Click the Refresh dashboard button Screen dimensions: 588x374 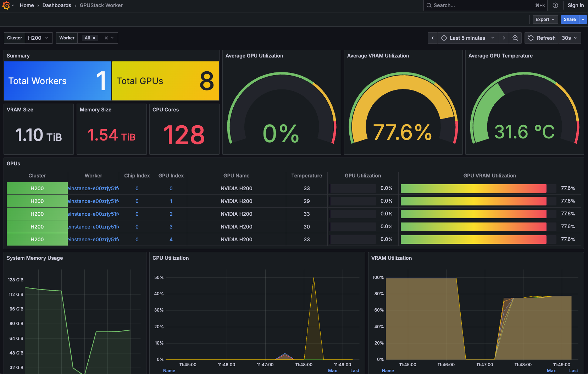[542, 38]
